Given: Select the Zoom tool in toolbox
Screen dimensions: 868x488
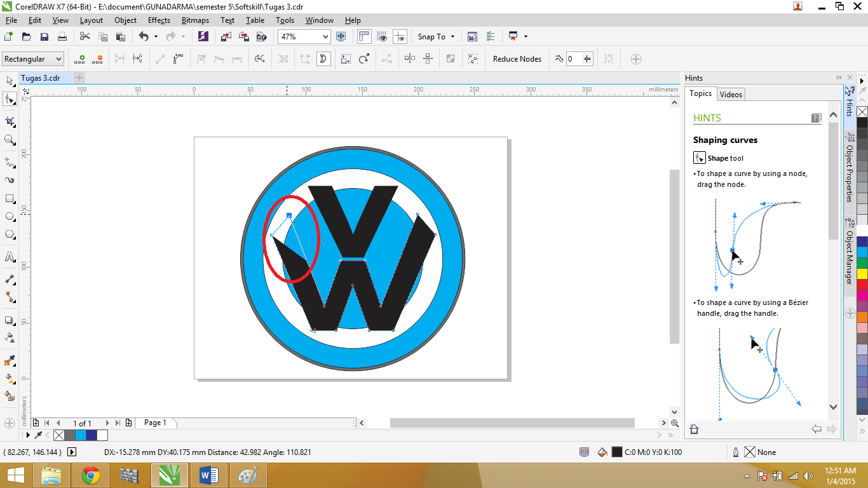Looking at the screenshot, I should coord(10,140).
